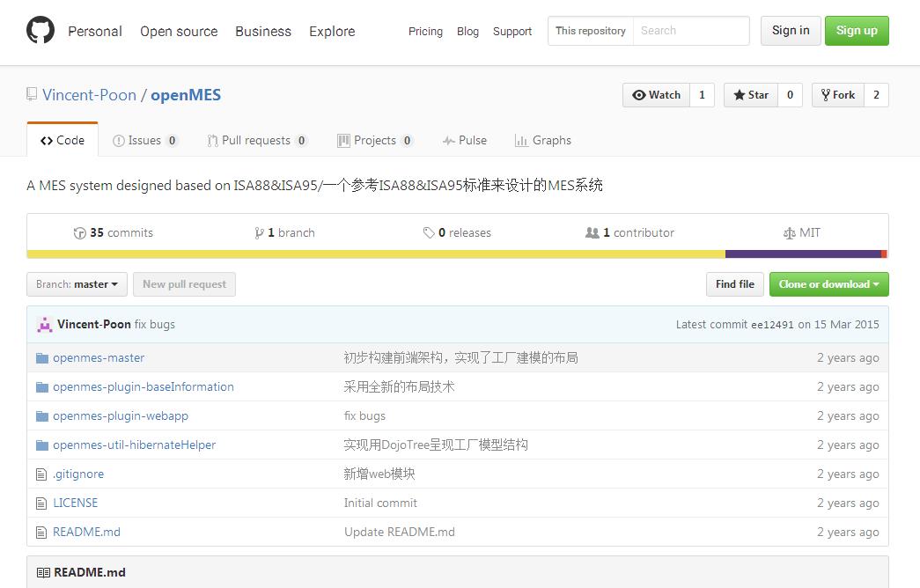Focus the repository Search field

coord(691,31)
